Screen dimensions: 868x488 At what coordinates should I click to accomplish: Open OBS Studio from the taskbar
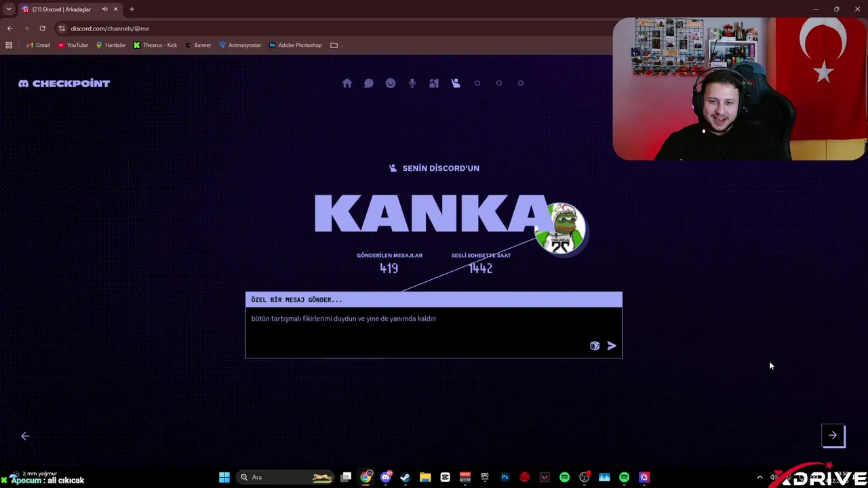(585, 477)
